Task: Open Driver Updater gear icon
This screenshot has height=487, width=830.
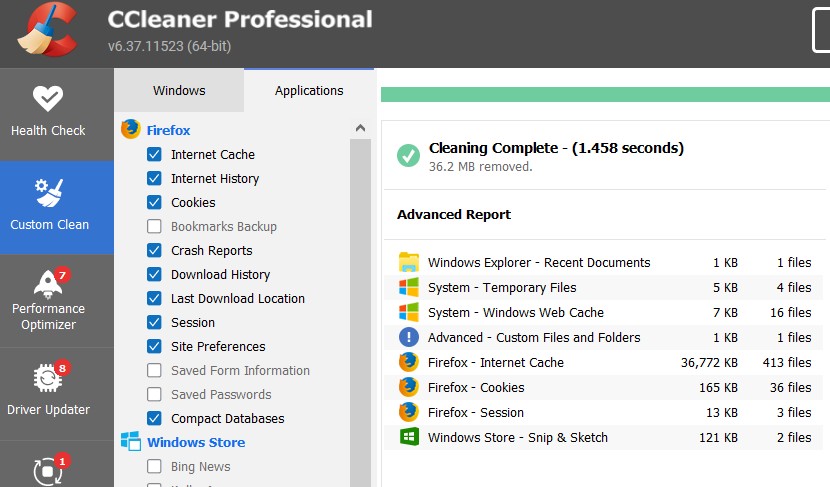Action: (48, 378)
